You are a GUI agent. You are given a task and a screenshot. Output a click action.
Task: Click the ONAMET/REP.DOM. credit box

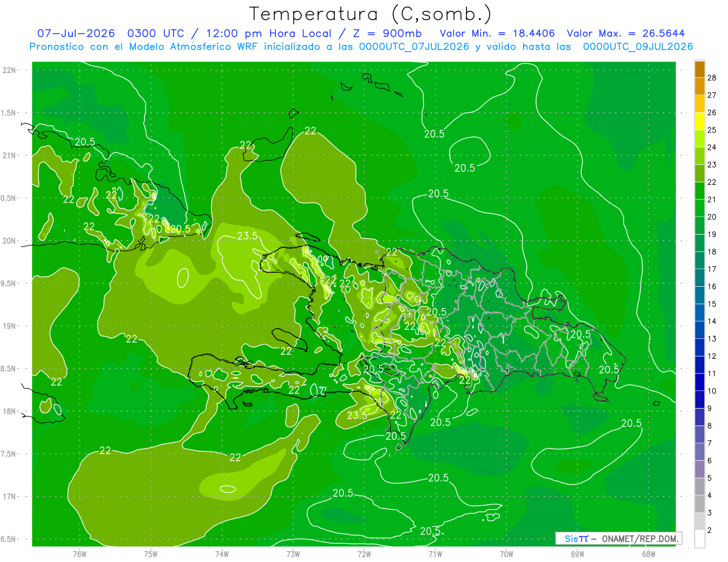[618, 538]
